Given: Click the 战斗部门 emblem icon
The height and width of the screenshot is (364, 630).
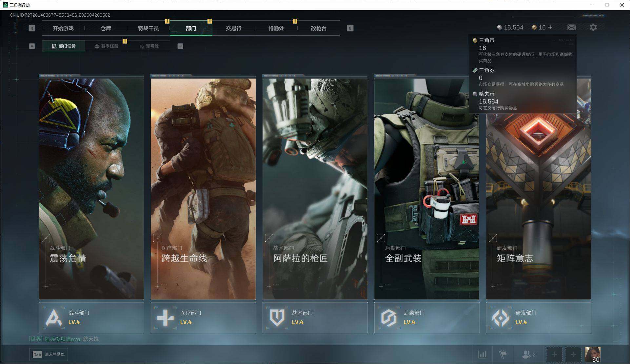Looking at the screenshot, I should (53, 318).
